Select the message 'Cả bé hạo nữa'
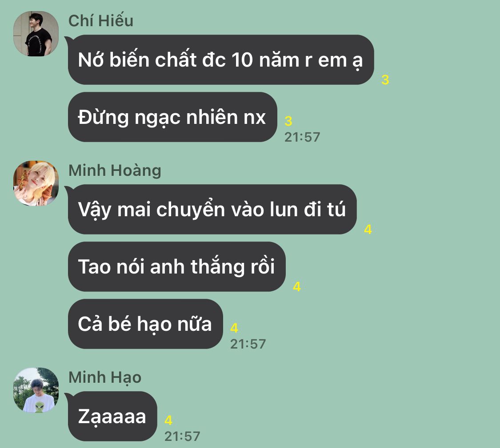Screen dimensions: 500x448 pyautogui.click(x=145, y=324)
